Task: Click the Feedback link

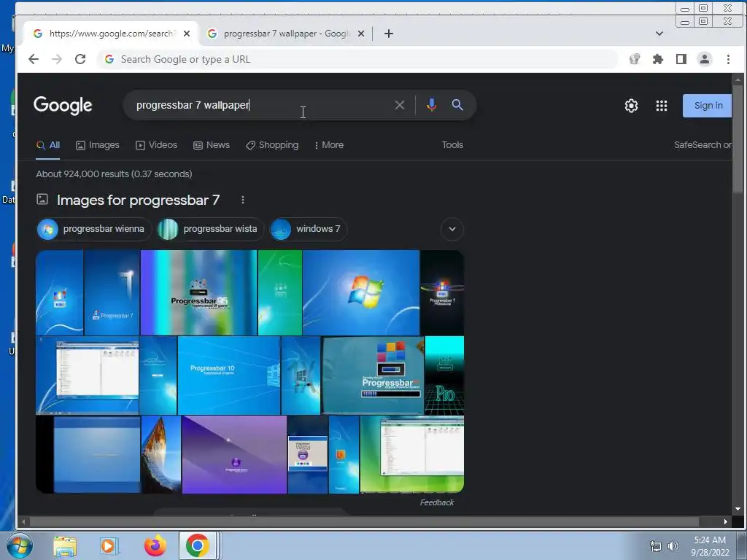Action: pyautogui.click(x=437, y=502)
